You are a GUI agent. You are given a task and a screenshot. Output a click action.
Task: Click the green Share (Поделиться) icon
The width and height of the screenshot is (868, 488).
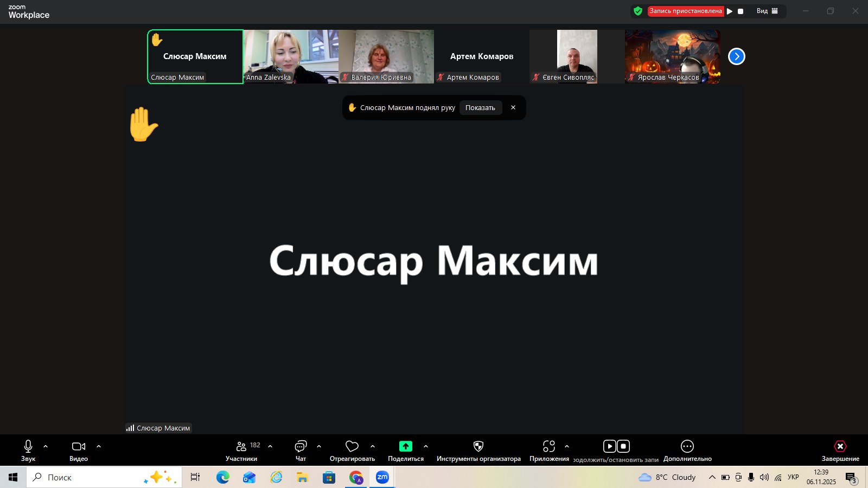click(405, 446)
